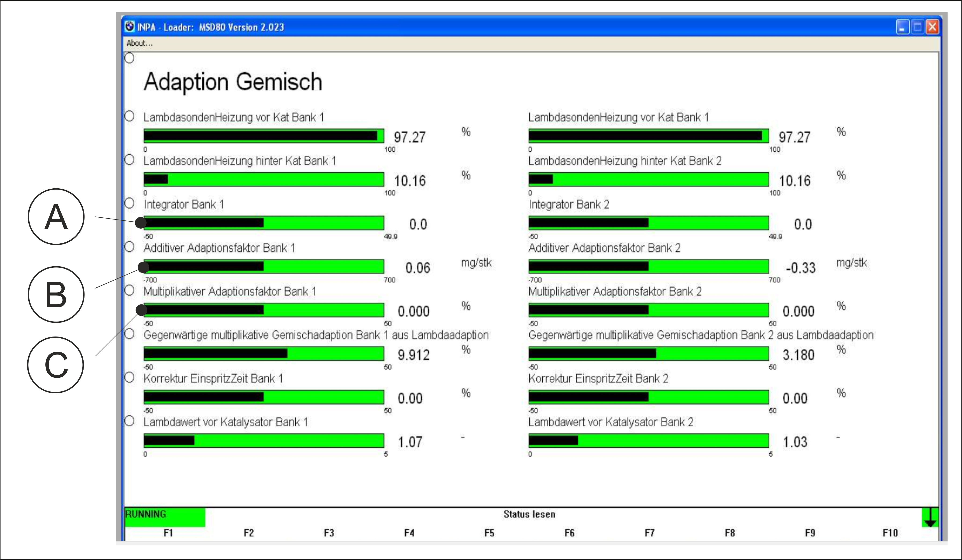Click callout circle labeled C
962x560 pixels.
click(56, 365)
